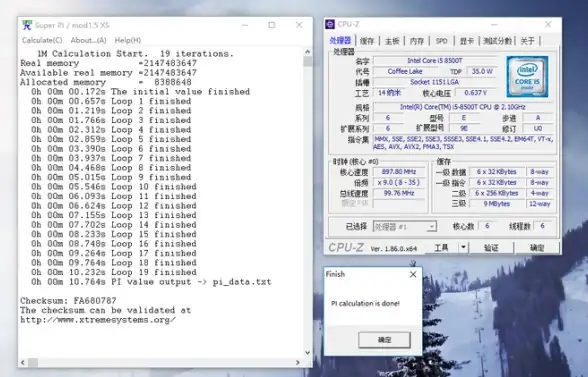Click the 897.80 MHz core speed value
The image size is (588, 377).
(x=399, y=172)
